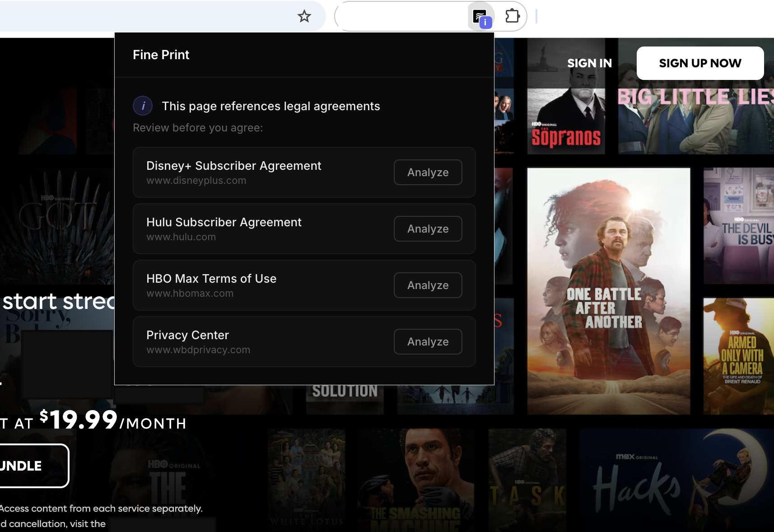Open the Task poster
The image size is (774, 532).
pos(527,480)
